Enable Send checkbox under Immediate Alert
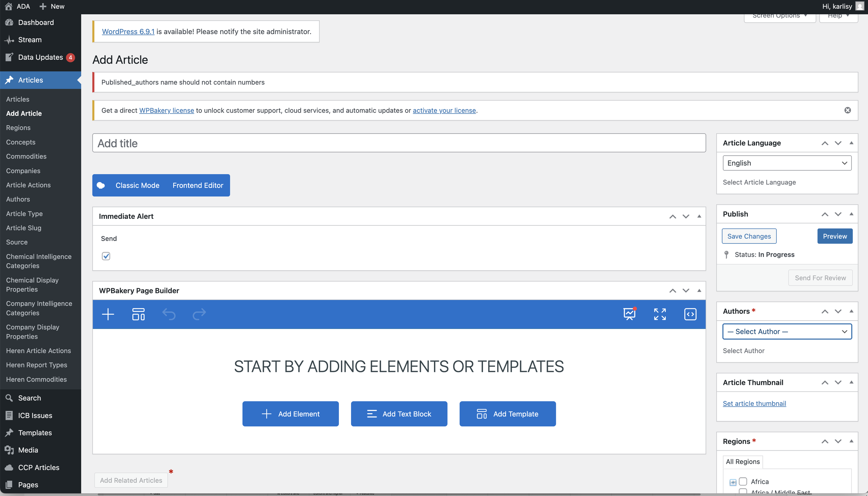This screenshot has width=868, height=496. coord(106,256)
